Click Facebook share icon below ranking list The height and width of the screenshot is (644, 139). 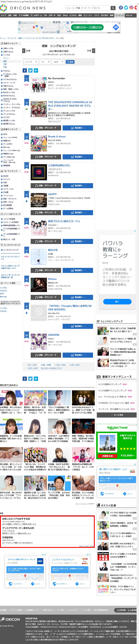pos(25,379)
